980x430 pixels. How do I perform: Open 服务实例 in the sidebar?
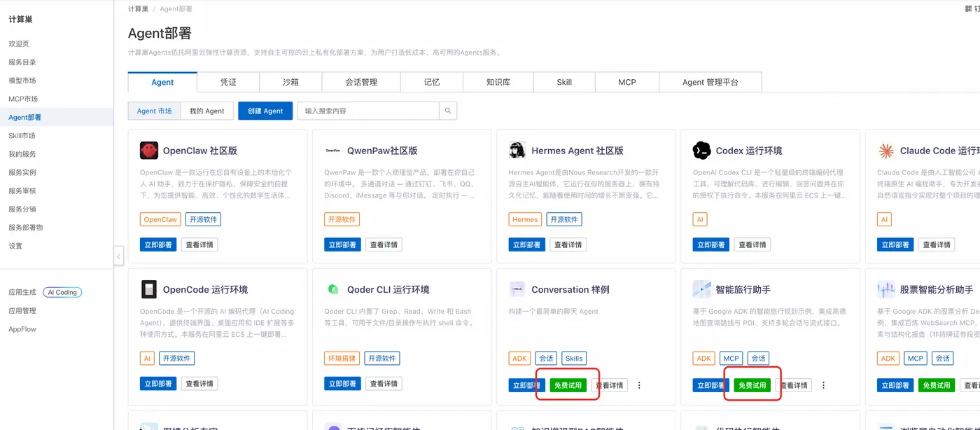22,172
